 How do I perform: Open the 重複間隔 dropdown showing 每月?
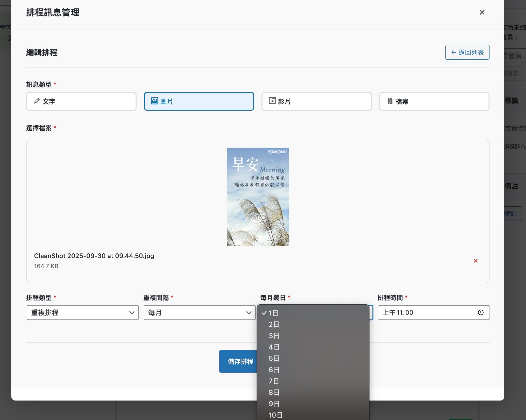coord(199,313)
